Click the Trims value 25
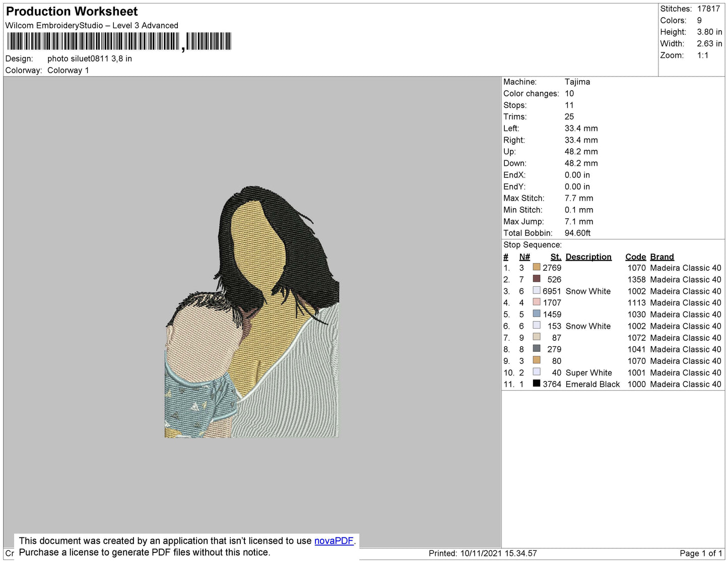This screenshot has width=728, height=563. pyautogui.click(x=569, y=117)
